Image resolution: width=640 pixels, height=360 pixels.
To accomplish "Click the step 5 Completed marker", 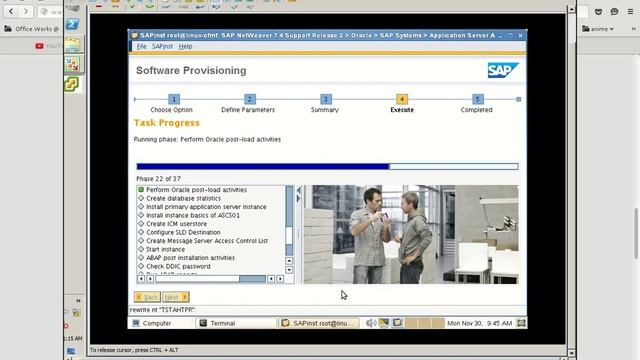I will pos(478,99).
